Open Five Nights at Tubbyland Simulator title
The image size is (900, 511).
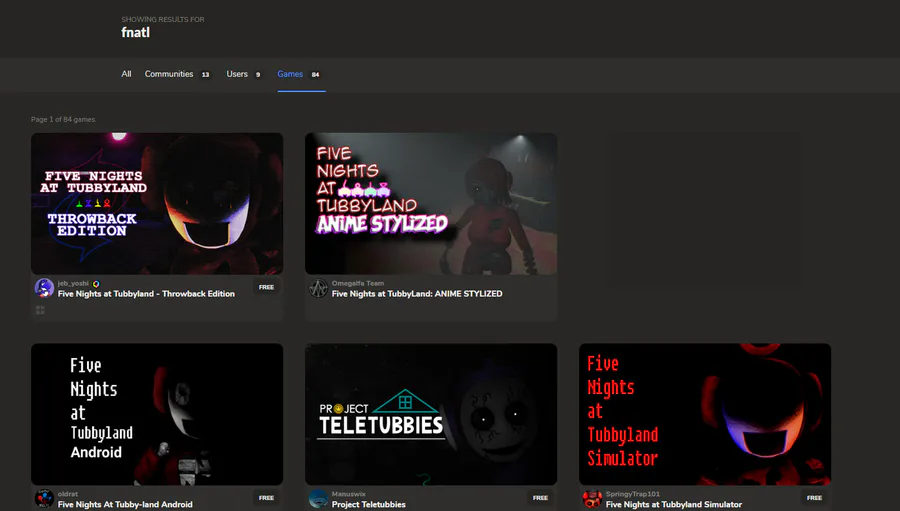pyautogui.click(x=674, y=504)
